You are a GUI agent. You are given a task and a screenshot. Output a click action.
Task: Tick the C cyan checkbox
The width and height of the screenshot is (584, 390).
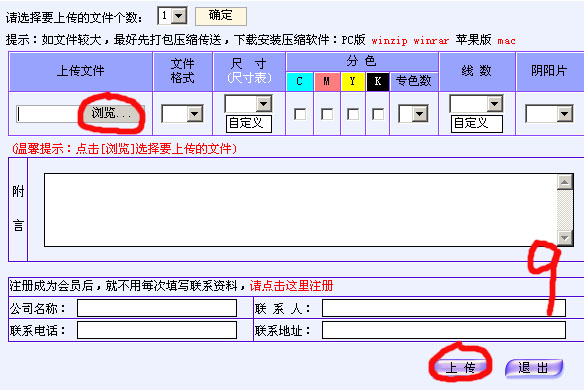click(300, 114)
